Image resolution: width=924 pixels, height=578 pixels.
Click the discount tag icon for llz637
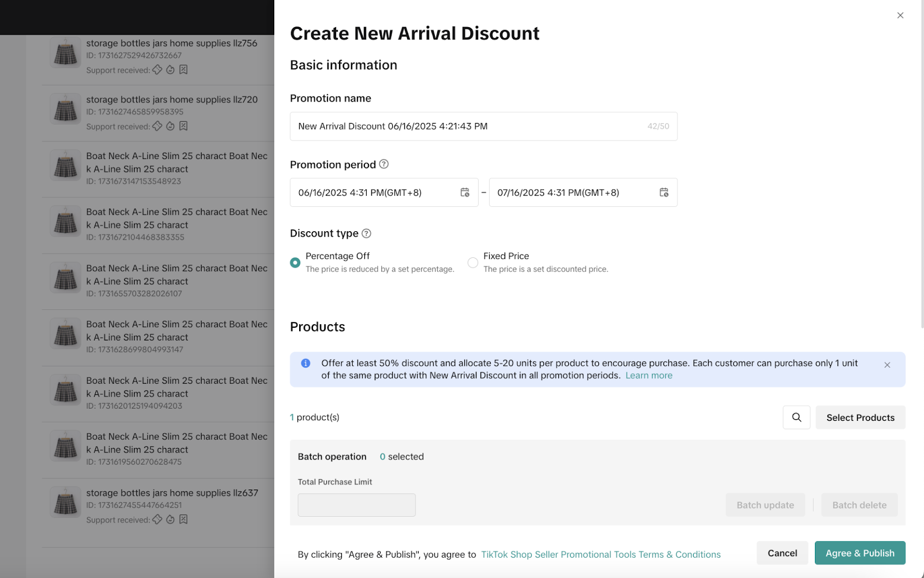tap(183, 520)
